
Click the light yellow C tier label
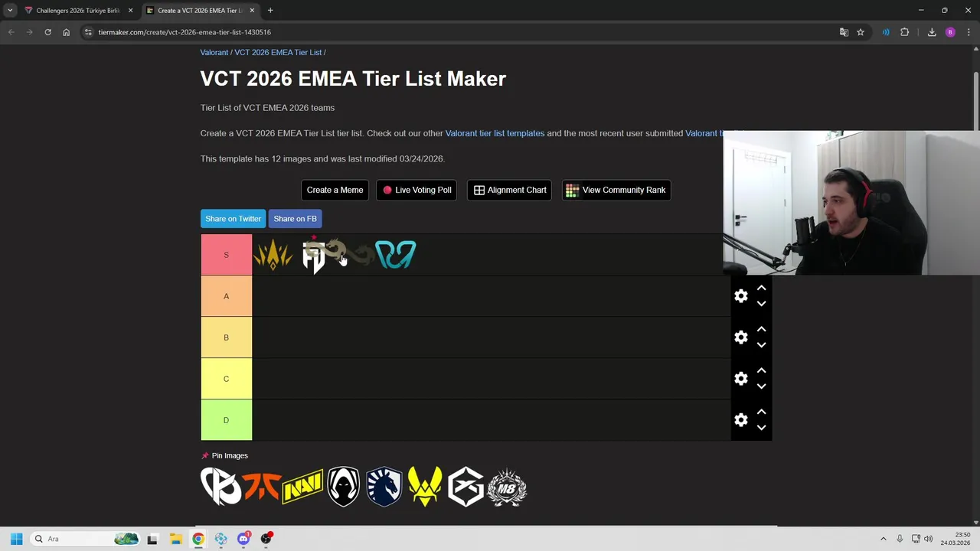pyautogui.click(x=226, y=379)
